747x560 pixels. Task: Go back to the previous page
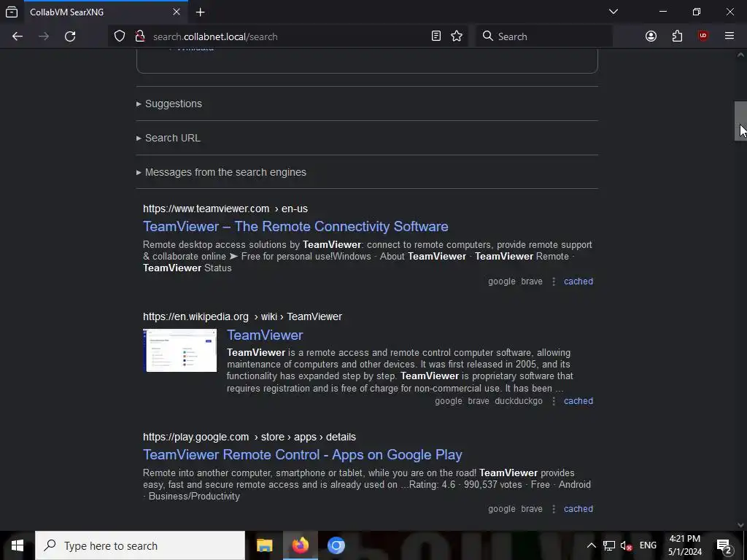click(x=18, y=36)
